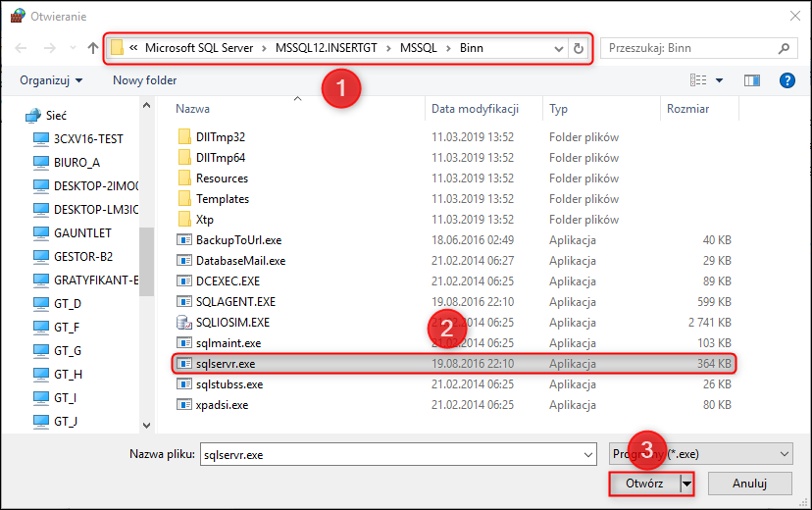The width and height of the screenshot is (812, 510).
Task: Click the search magnifier icon
Action: tap(784, 48)
